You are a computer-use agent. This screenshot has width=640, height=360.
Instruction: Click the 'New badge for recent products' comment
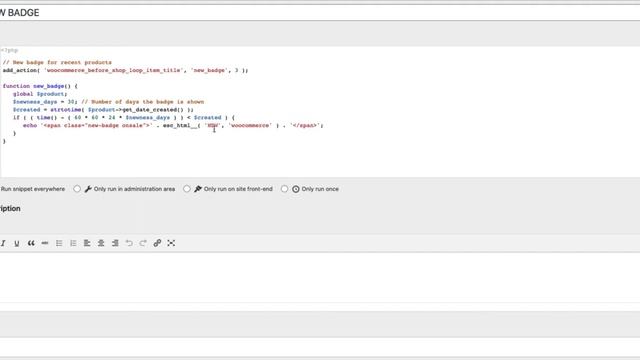[57, 62]
